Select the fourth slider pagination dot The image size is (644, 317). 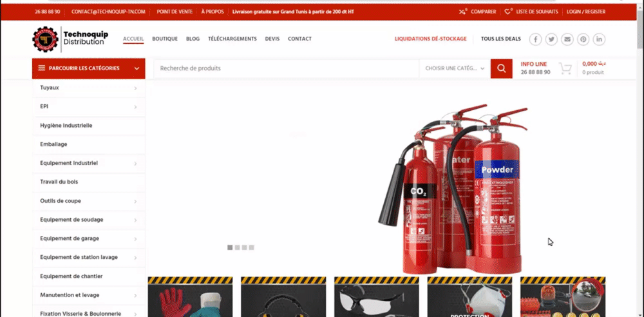pos(251,247)
